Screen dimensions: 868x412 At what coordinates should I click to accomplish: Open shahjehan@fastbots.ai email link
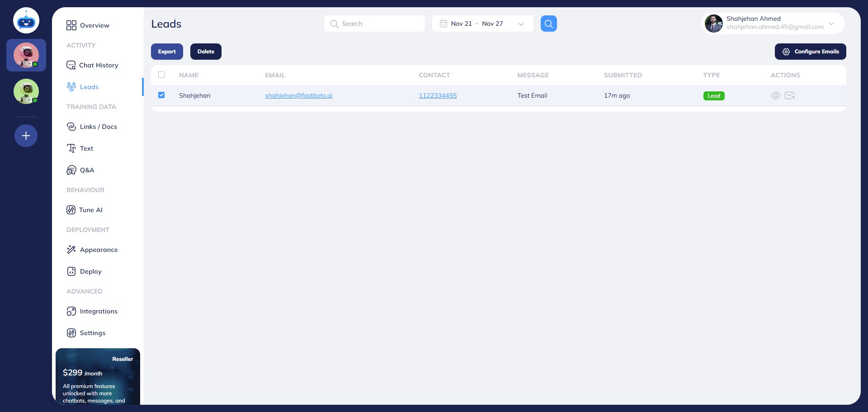[x=298, y=95]
